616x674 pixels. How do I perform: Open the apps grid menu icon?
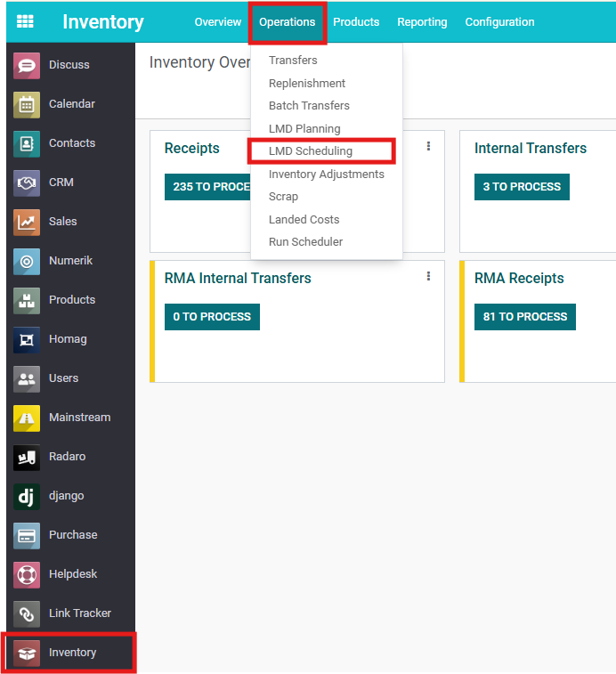[x=25, y=22]
